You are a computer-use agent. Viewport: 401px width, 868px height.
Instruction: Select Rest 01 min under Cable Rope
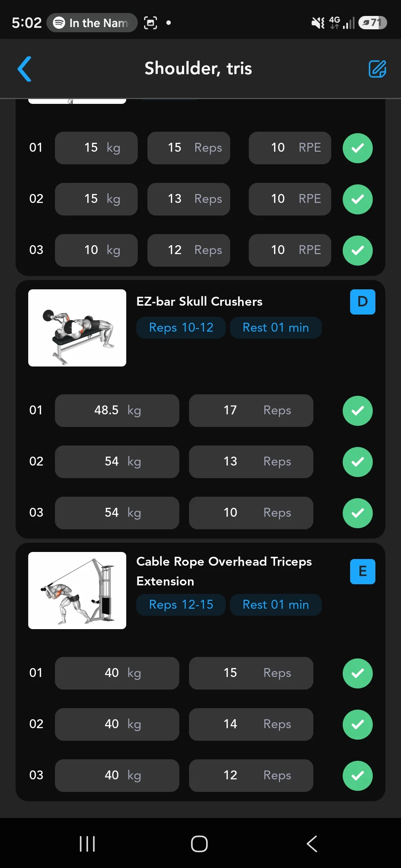tap(276, 605)
